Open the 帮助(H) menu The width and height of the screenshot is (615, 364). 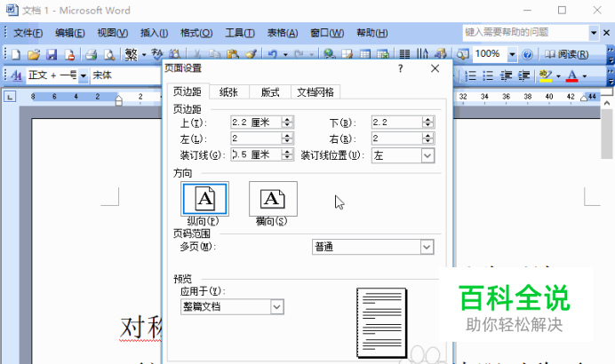(x=371, y=33)
